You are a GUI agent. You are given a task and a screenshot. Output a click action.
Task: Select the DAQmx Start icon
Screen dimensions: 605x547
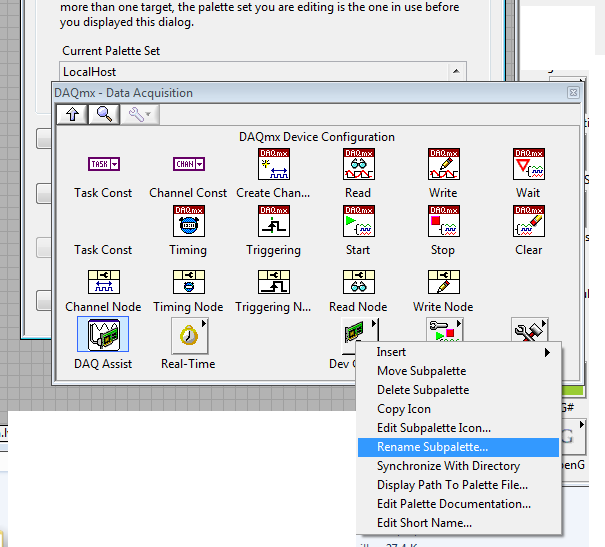[359, 221]
